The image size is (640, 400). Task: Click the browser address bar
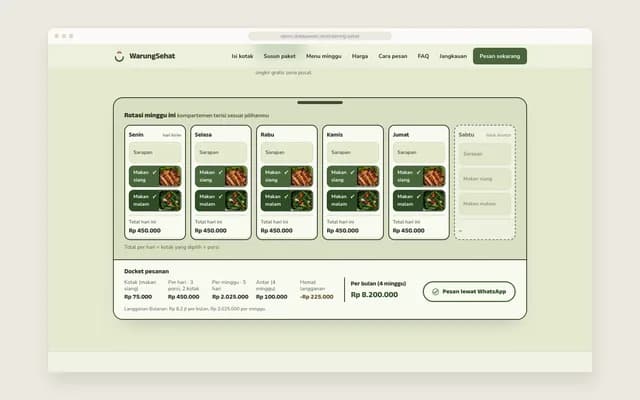(x=320, y=36)
